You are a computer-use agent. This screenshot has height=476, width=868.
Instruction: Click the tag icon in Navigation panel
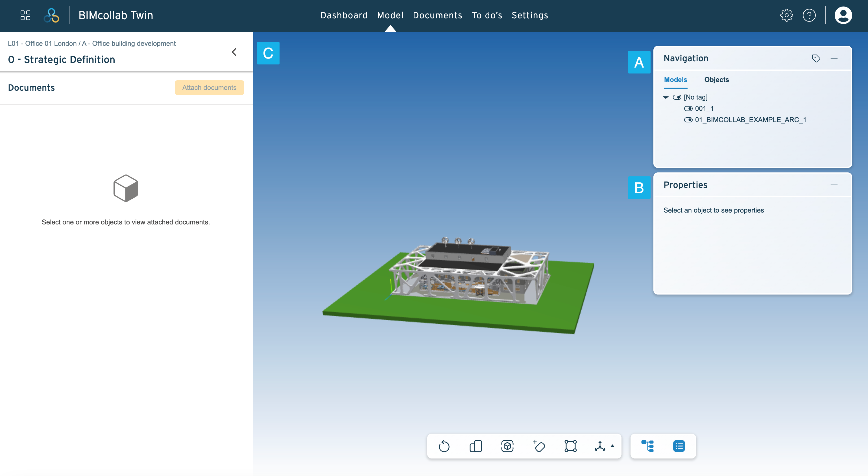[816, 58]
